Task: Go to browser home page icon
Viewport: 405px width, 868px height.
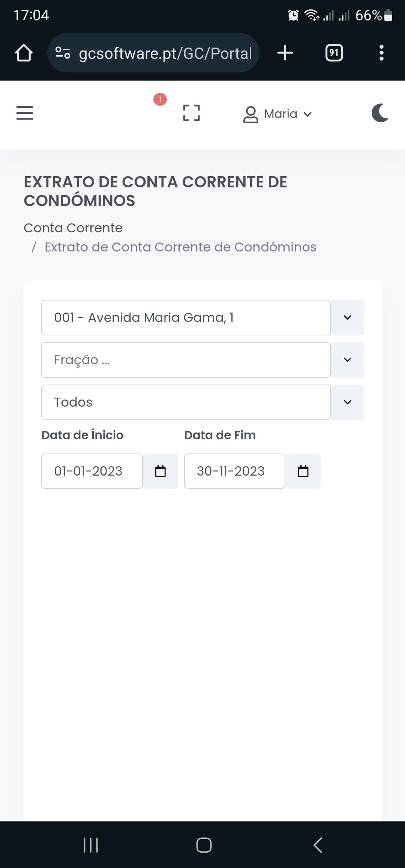Action: pyautogui.click(x=24, y=53)
